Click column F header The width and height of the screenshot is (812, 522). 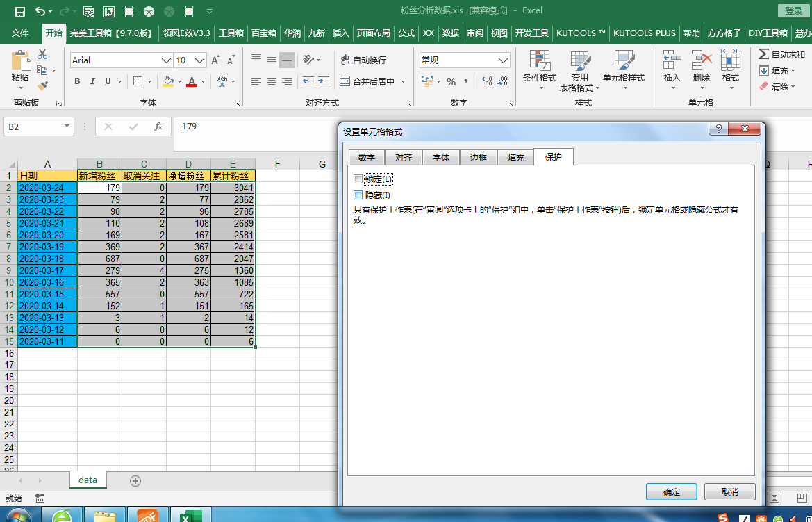[x=278, y=164]
